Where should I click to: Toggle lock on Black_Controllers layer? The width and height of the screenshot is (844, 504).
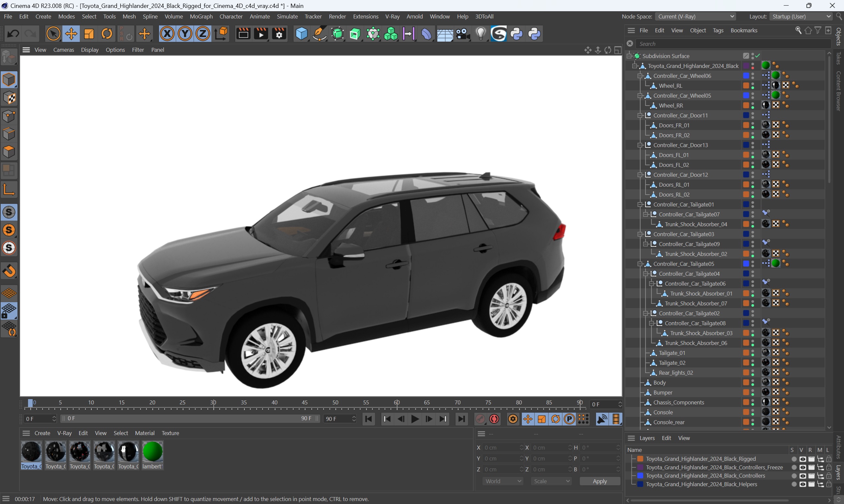pyautogui.click(x=829, y=476)
